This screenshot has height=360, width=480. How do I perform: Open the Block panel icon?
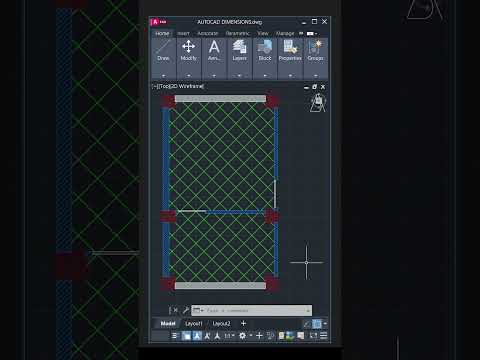(x=265, y=47)
